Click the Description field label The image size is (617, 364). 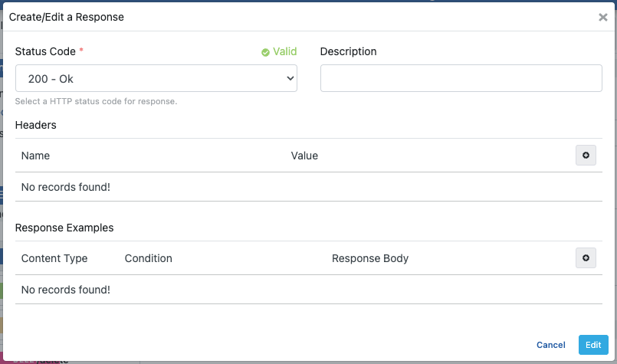pyautogui.click(x=348, y=51)
